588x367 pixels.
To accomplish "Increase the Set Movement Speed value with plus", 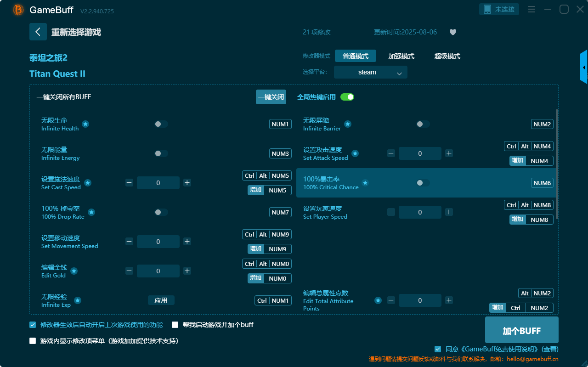I will click(x=187, y=242).
